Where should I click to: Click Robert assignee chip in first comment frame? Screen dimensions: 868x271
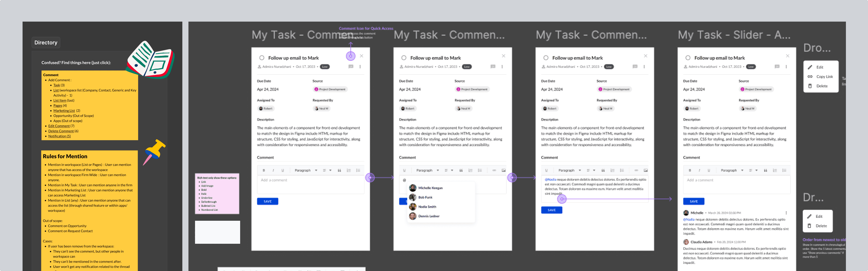click(266, 108)
